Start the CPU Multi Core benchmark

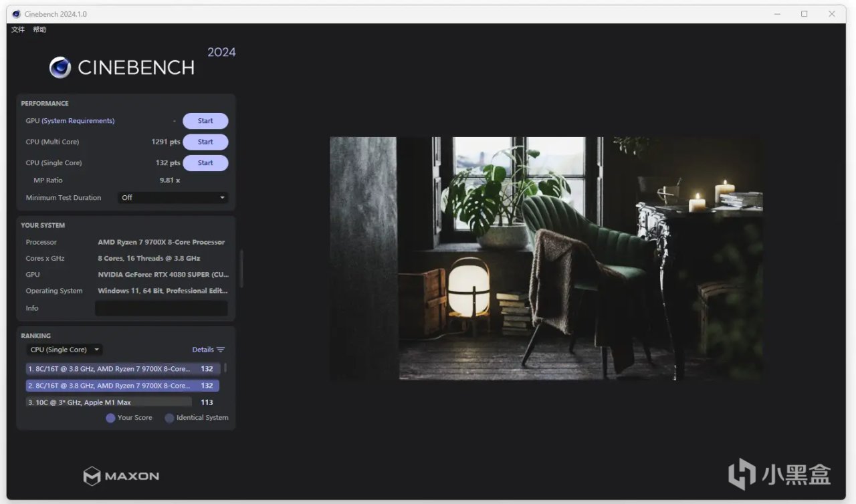point(205,142)
